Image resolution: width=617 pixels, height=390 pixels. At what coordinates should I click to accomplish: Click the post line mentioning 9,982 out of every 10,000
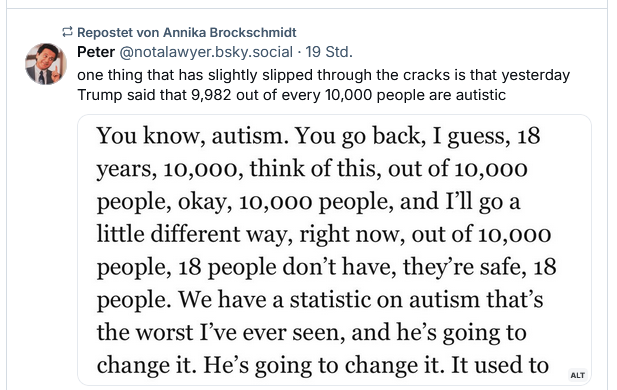[x=291, y=95]
